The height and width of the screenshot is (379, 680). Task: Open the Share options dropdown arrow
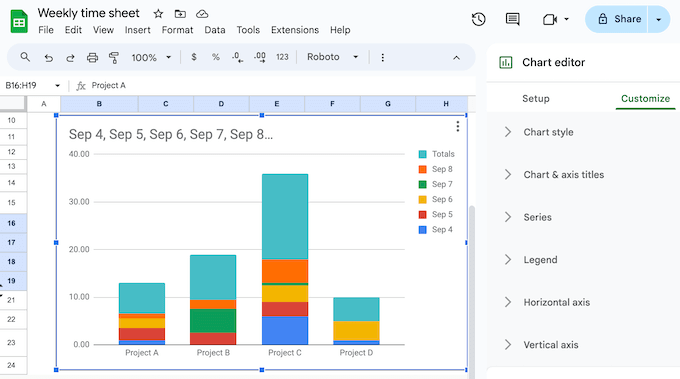(658, 20)
